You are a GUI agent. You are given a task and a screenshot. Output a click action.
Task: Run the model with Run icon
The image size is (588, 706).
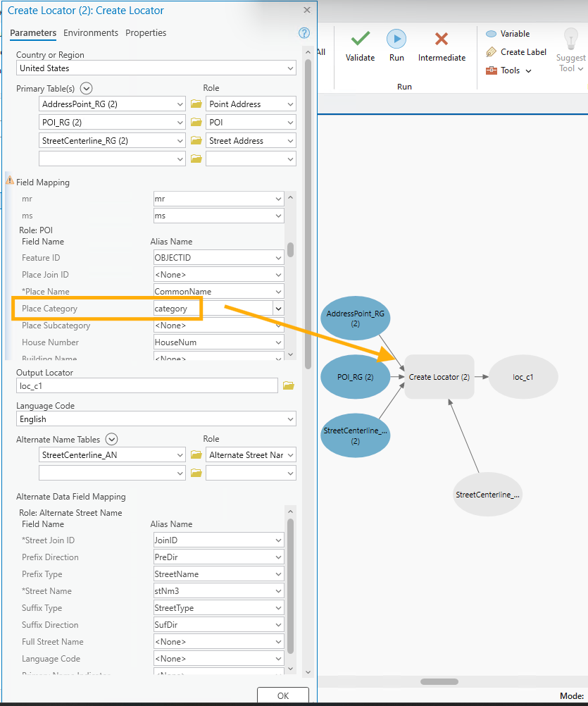tap(396, 39)
